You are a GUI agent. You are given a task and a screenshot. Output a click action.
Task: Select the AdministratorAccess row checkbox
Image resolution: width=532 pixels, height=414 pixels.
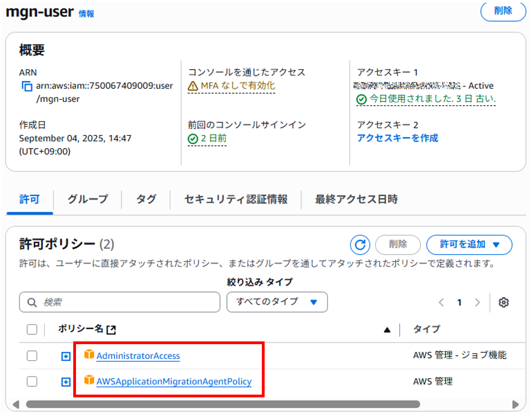click(32, 356)
